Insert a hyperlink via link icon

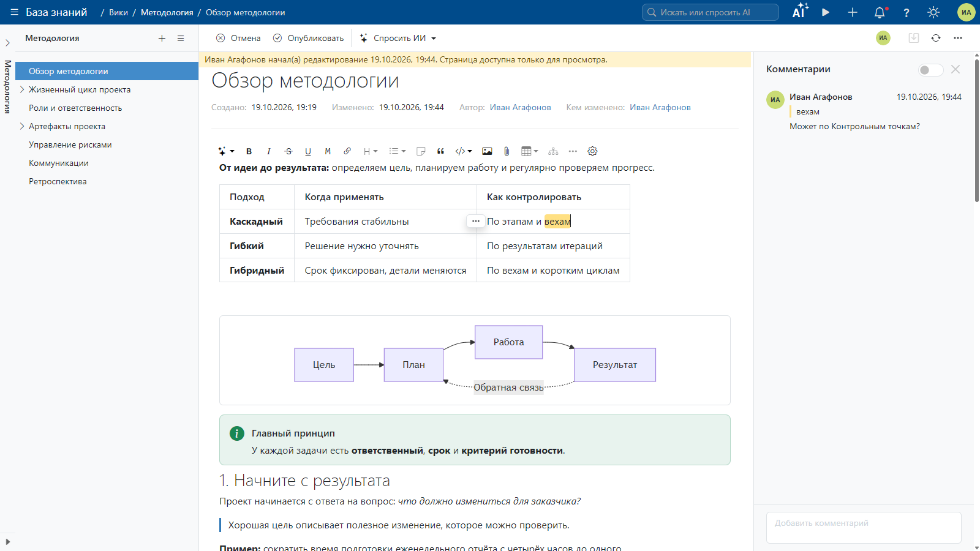coord(347,151)
